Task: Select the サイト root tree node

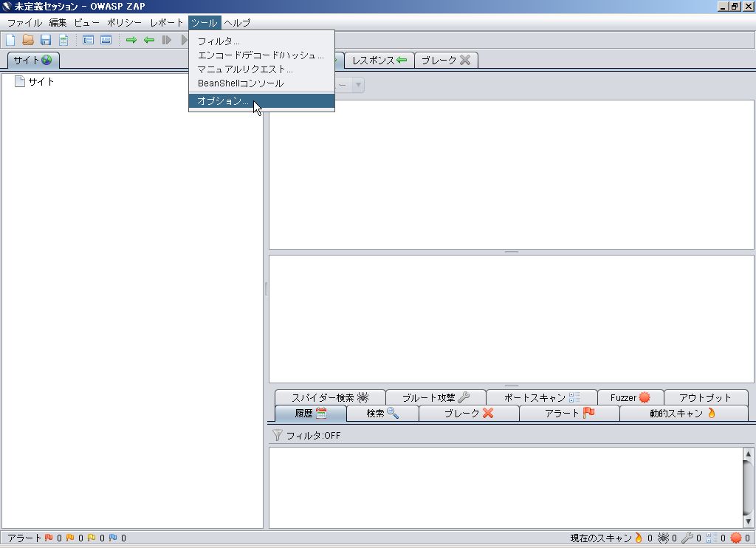Action: (x=34, y=81)
